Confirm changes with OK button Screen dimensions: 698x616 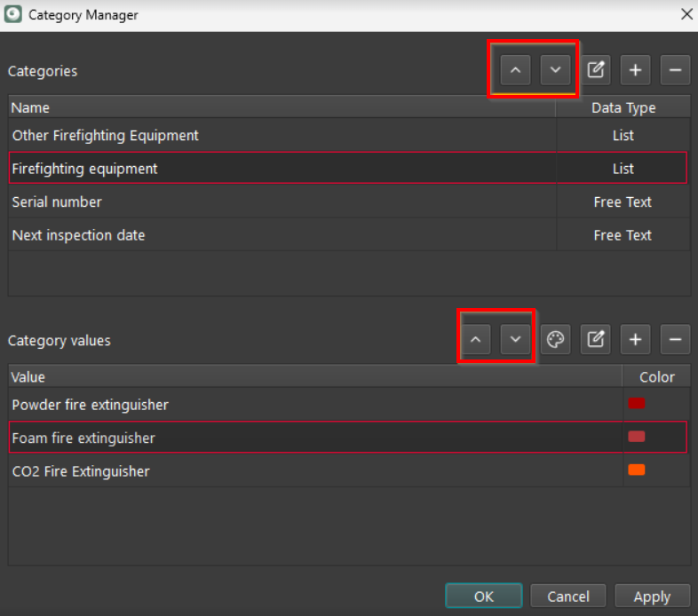(484, 596)
